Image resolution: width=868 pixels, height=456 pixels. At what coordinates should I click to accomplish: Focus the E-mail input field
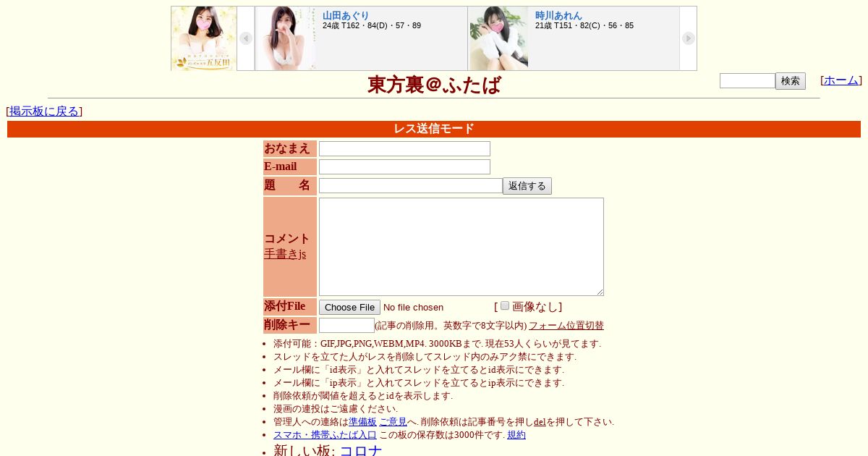pos(404,167)
